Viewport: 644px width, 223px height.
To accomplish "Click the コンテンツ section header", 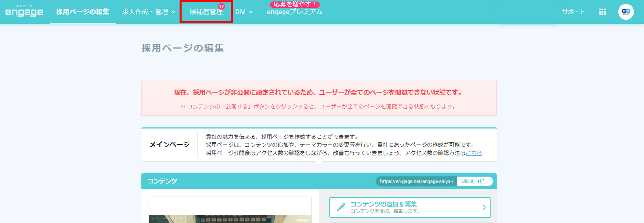I will [319, 181].
